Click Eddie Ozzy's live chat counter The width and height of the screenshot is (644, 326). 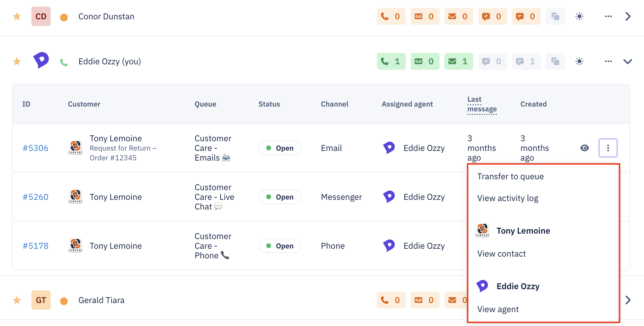tap(492, 61)
